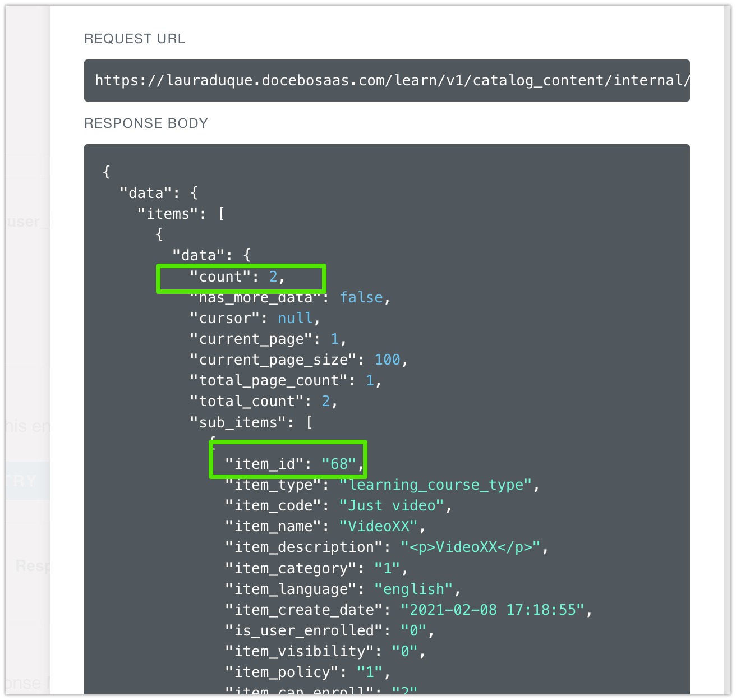Click the "cursor" null value
Viewport: 736px width, 700px height.
295,319
